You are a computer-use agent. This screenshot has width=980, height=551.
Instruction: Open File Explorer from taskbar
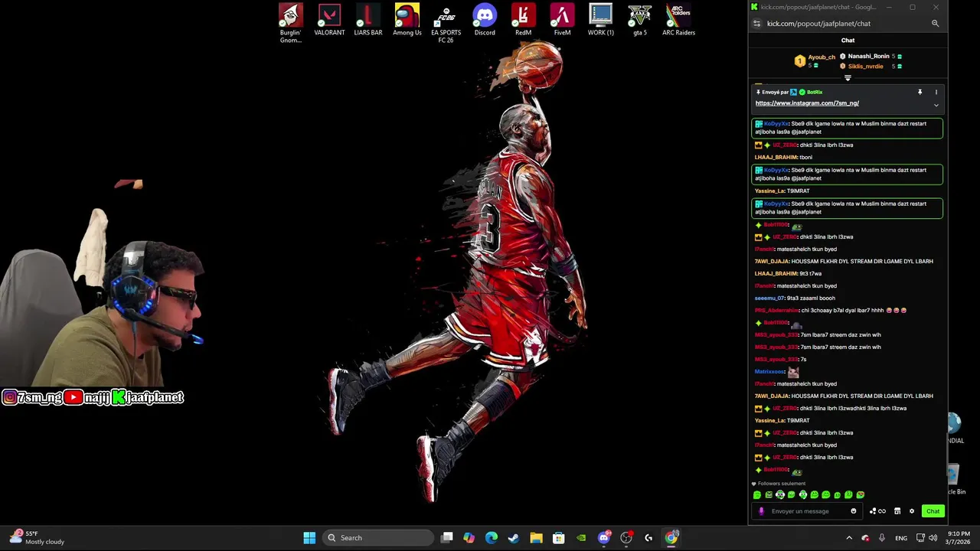point(536,538)
